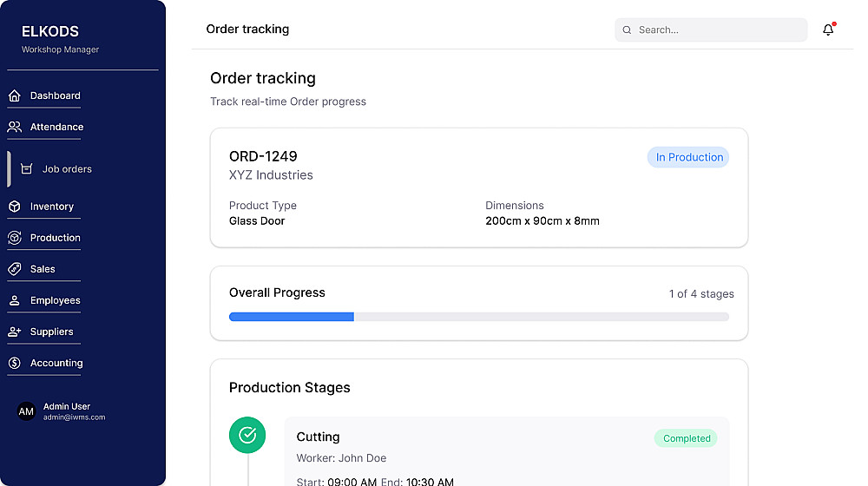This screenshot has width=868, height=486.
Task: Go to the Inventory menu label
Action: (x=52, y=207)
